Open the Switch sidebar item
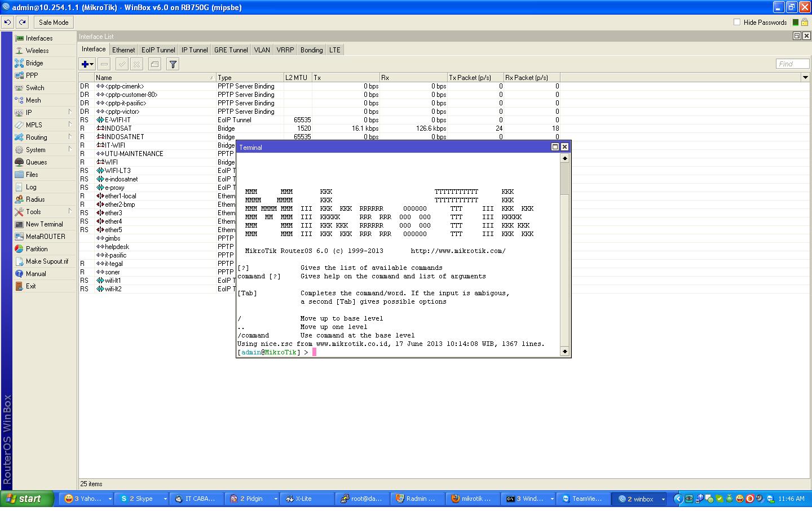The height and width of the screenshot is (511, 812). pos(45,88)
